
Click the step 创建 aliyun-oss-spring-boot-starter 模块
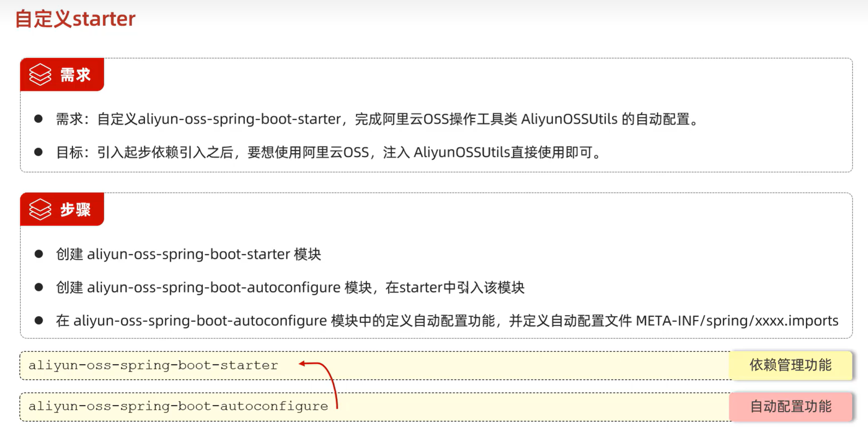(x=188, y=254)
